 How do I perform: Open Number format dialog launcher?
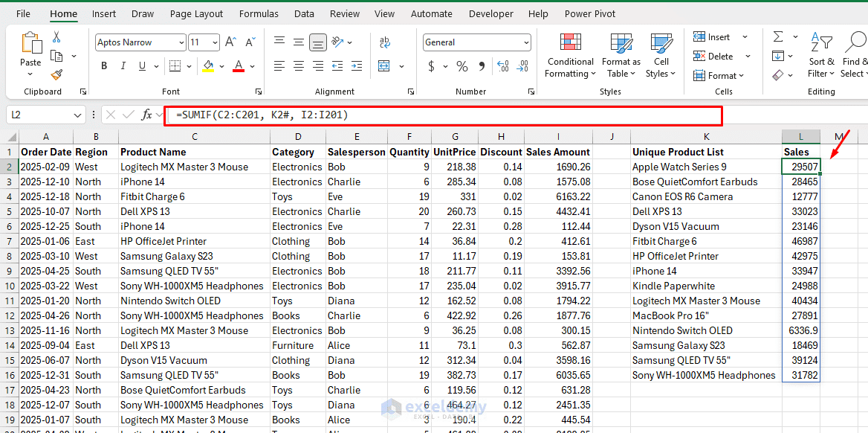tap(531, 92)
